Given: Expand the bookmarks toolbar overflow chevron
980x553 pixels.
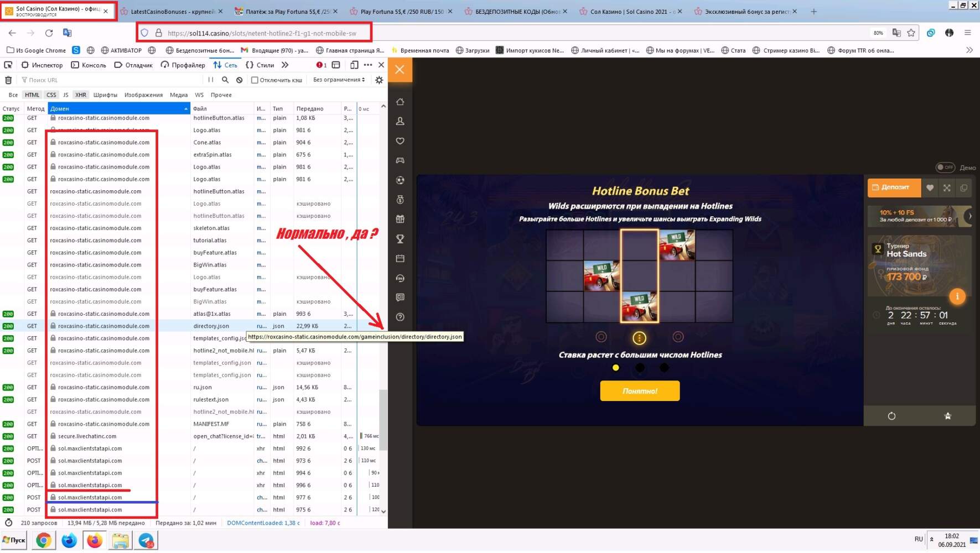Looking at the screenshot, I should click(x=969, y=50).
